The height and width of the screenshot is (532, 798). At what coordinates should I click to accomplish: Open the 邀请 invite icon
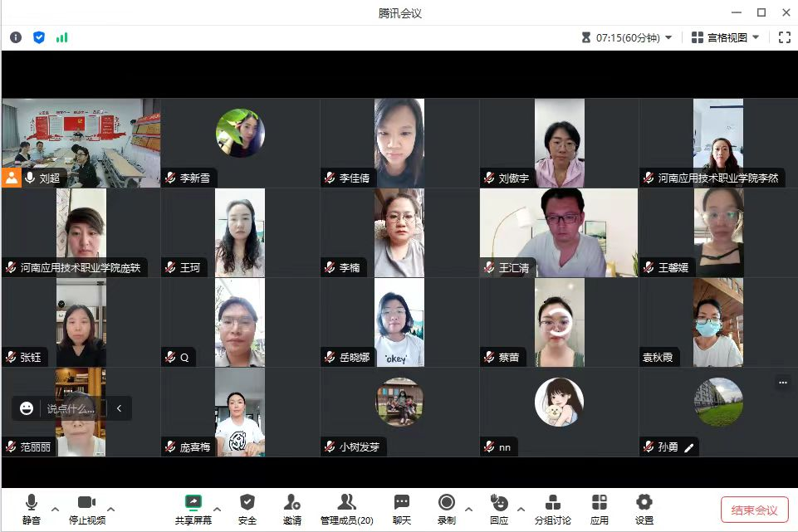pos(291,508)
